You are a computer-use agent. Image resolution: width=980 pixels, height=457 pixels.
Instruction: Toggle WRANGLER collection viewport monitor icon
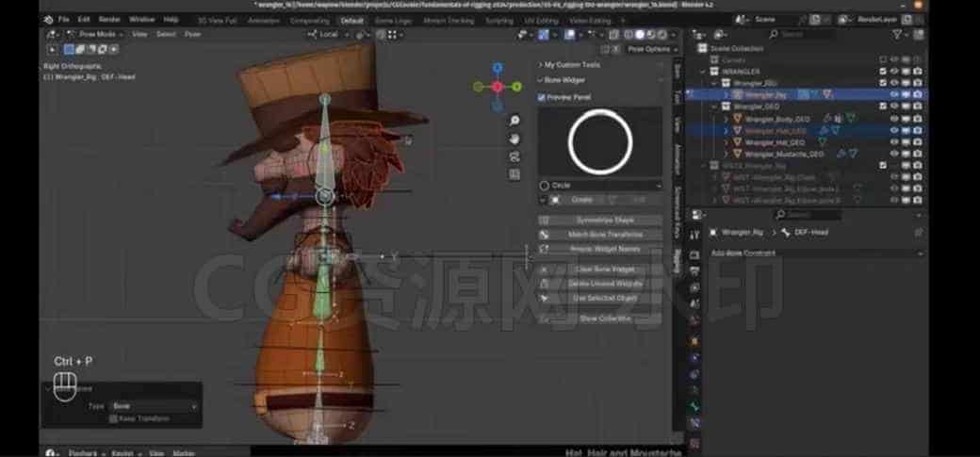906,72
